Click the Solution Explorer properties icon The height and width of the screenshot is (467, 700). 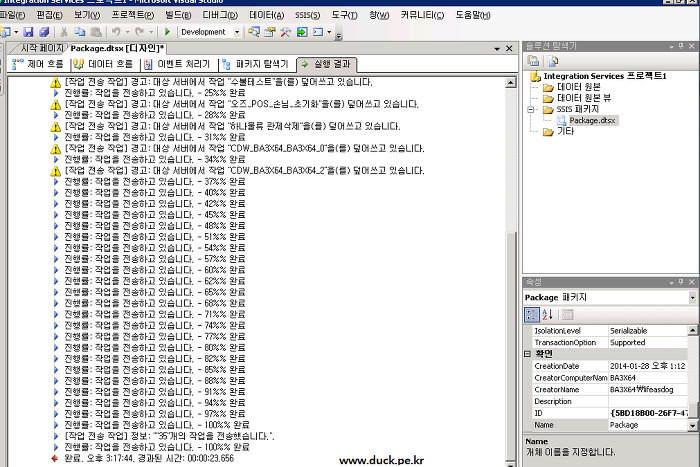tap(533, 61)
